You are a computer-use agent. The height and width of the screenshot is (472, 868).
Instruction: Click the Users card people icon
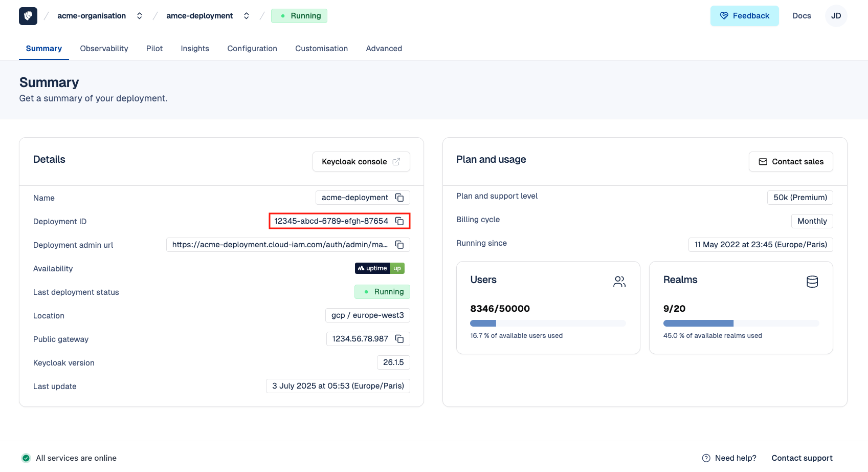point(619,282)
